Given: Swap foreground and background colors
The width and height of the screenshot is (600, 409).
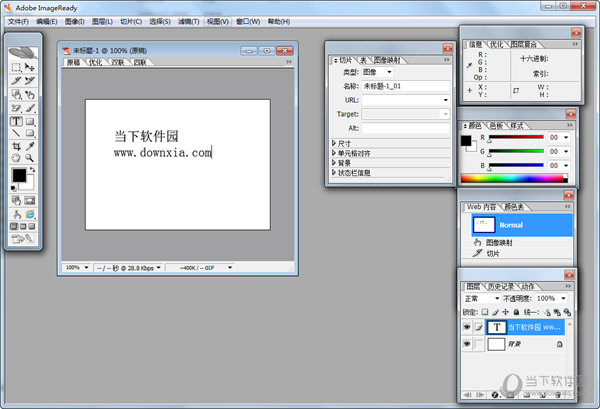Looking at the screenshot, I should tap(32, 169).
